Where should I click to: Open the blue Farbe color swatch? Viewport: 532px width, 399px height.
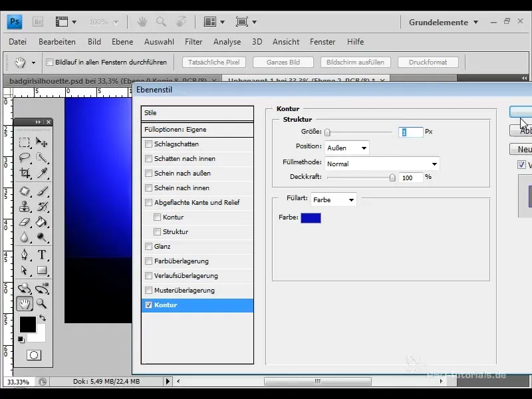coord(311,218)
